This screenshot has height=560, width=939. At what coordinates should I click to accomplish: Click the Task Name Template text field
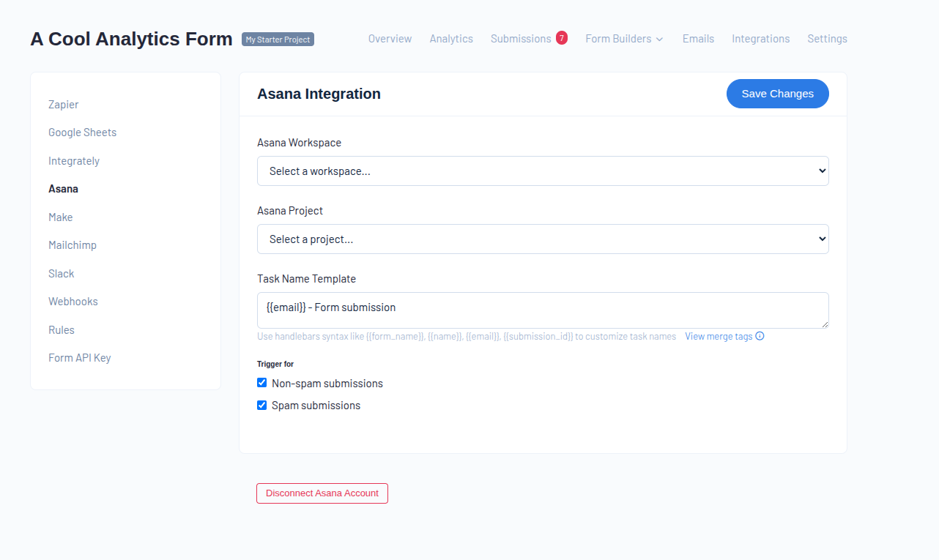tap(543, 310)
